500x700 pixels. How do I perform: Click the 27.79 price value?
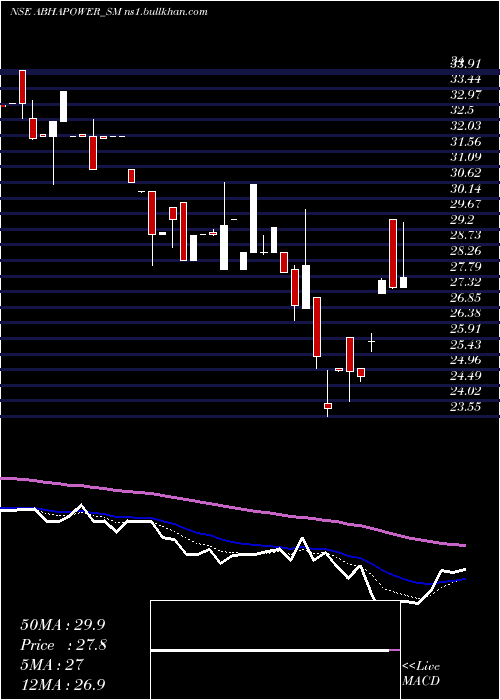point(466,267)
